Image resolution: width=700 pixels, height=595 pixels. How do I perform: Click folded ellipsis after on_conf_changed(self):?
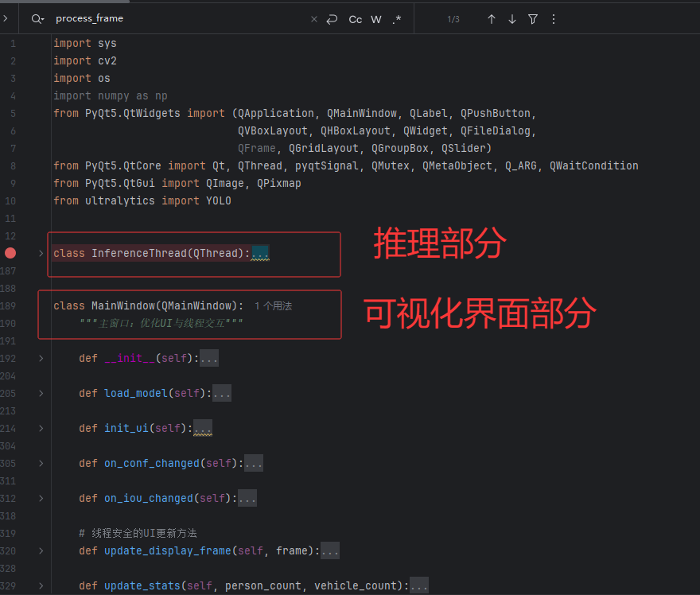(x=254, y=463)
